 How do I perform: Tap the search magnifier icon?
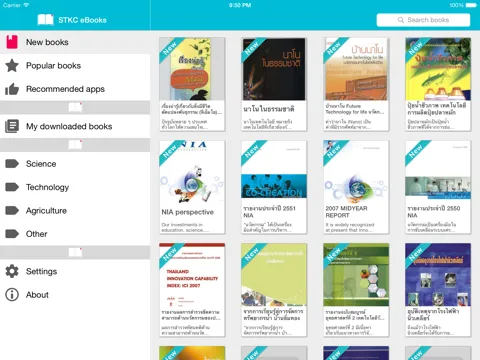(401, 20)
